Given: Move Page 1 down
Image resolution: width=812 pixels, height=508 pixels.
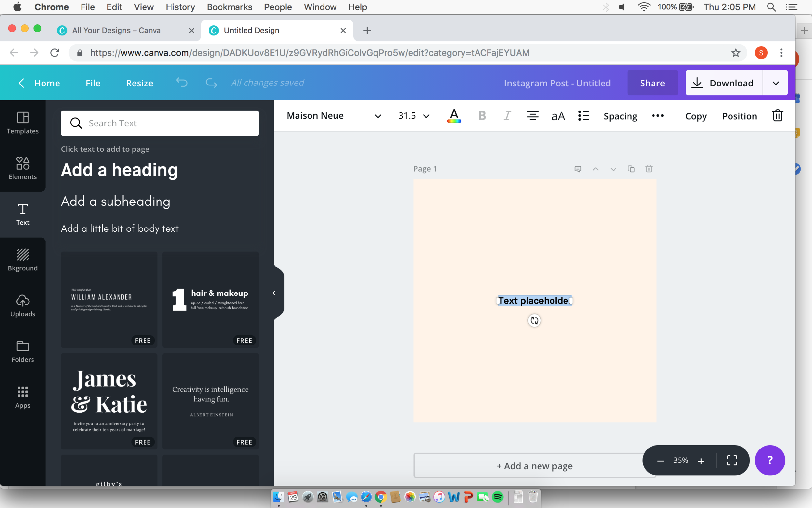Looking at the screenshot, I should [x=613, y=169].
